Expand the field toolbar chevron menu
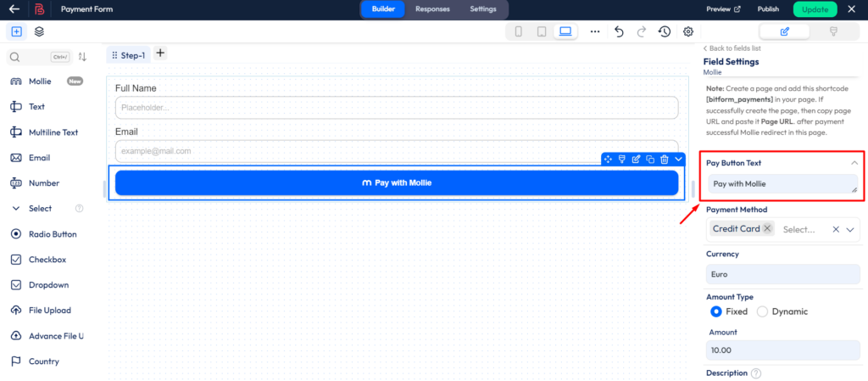The width and height of the screenshot is (868, 381). [x=679, y=160]
